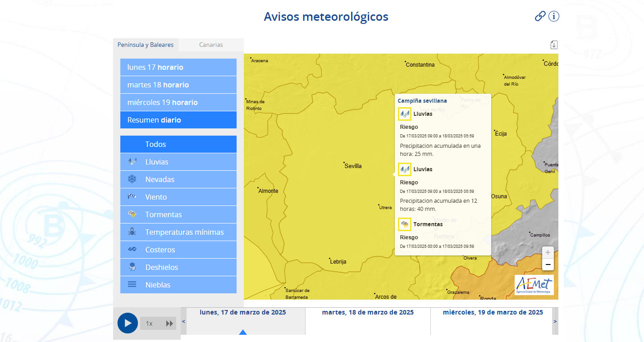Select the Costeros waves filter icon
This screenshot has height=342, width=644.
pyautogui.click(x=132, y=249)
